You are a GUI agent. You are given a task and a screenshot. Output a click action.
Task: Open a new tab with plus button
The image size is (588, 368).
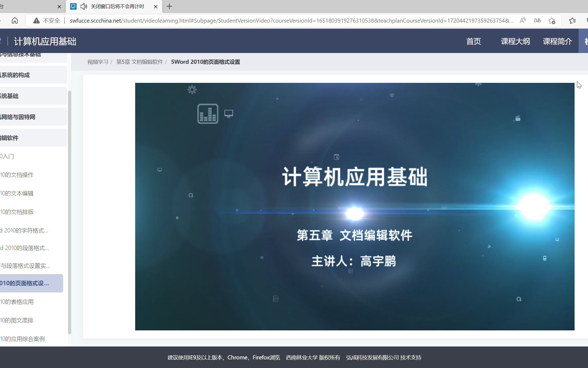tap(169, 6)
